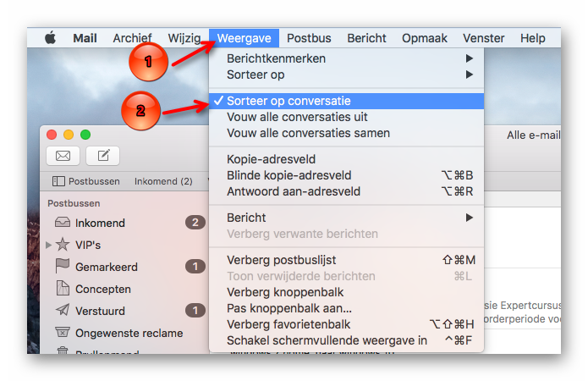
Task: Toggle the Postbussen sidebar button
Action: (86, 181)
